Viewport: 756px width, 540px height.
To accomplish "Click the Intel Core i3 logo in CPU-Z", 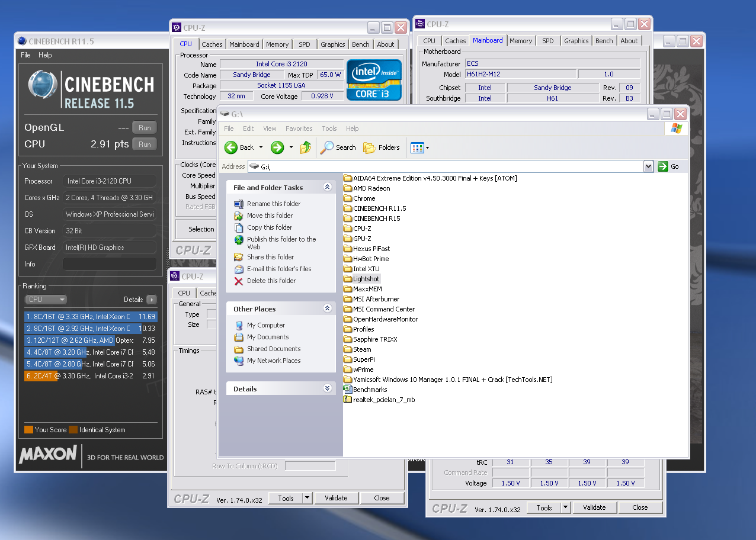I will point(374,80).
